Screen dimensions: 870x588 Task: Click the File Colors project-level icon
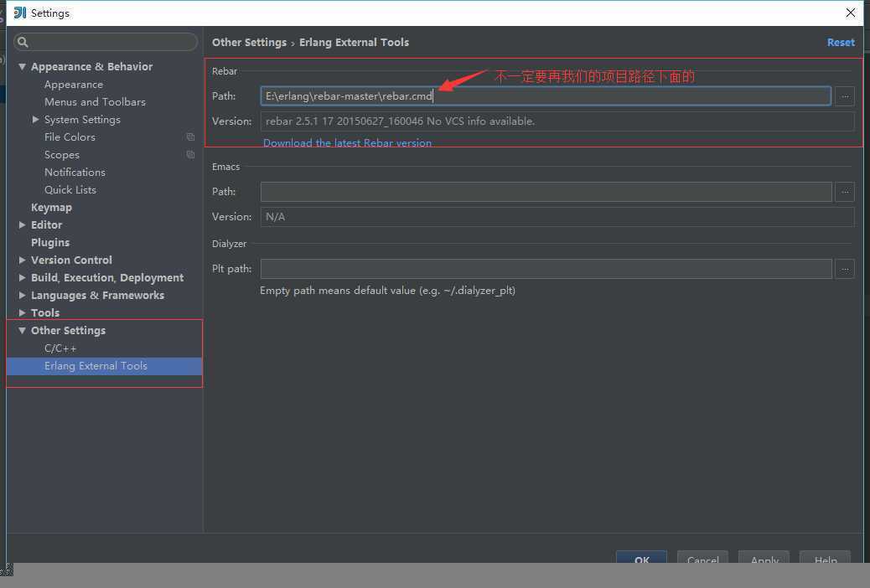190,137
